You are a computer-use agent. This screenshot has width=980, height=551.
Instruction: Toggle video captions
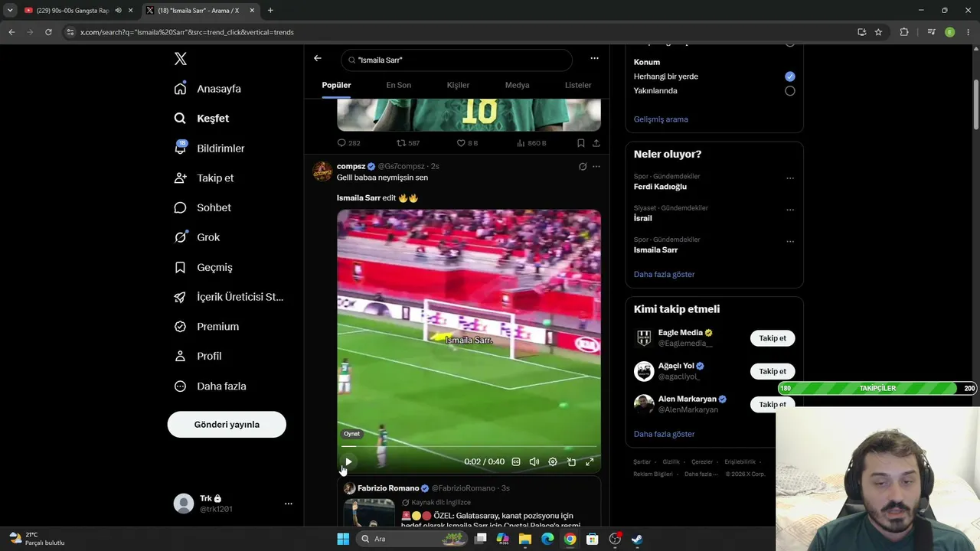516,461
